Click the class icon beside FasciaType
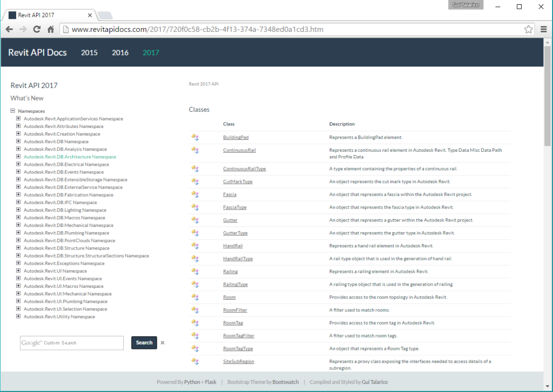This screenshot has width=553, height=392. [195, 207]
